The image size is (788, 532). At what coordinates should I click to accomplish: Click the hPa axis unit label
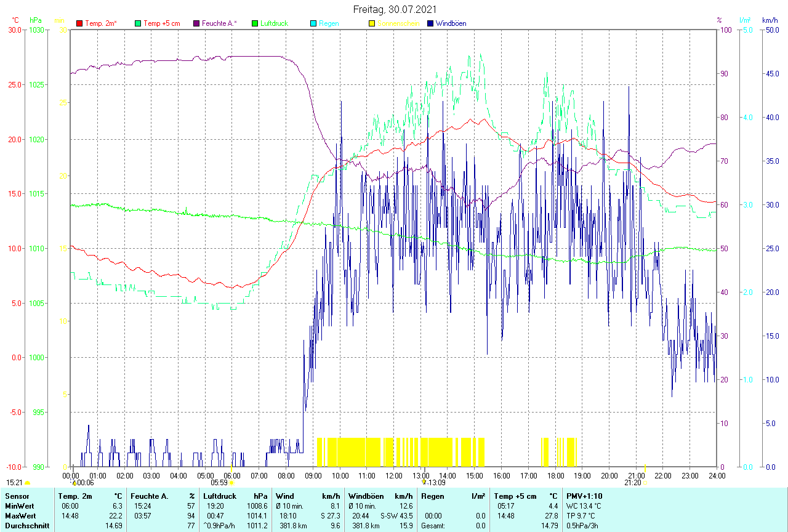click(35, 20)
